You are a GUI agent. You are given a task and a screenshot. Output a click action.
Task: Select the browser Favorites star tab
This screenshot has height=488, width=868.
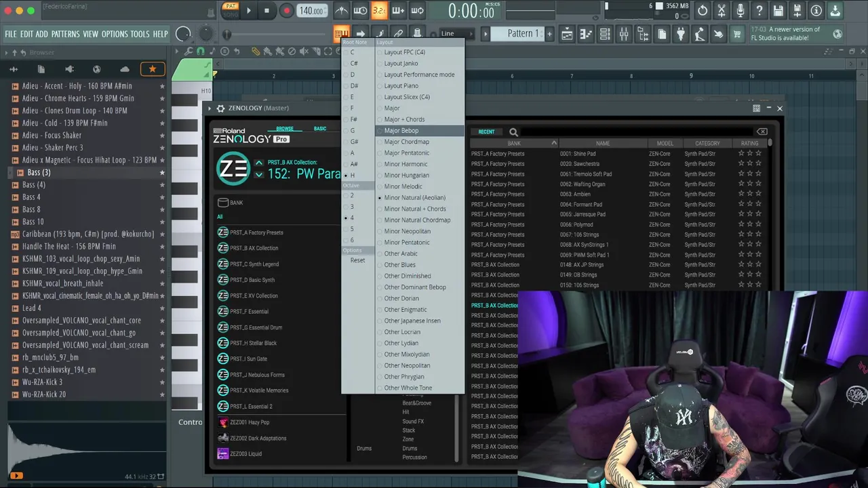coord(152,69)
